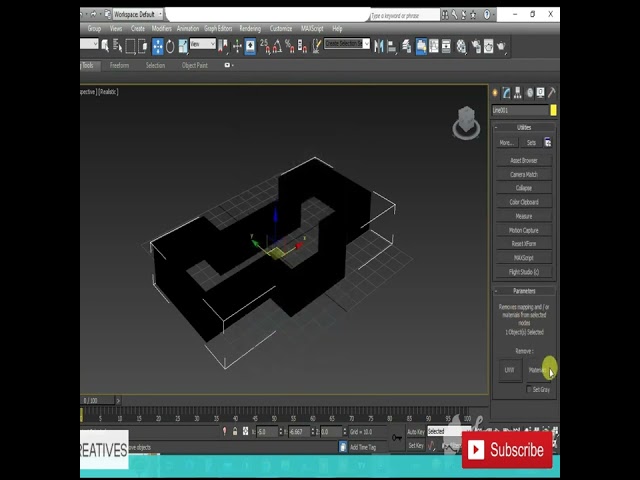Click the UVW remove button
Screen dimensions: 640x480
pos(510,370)
